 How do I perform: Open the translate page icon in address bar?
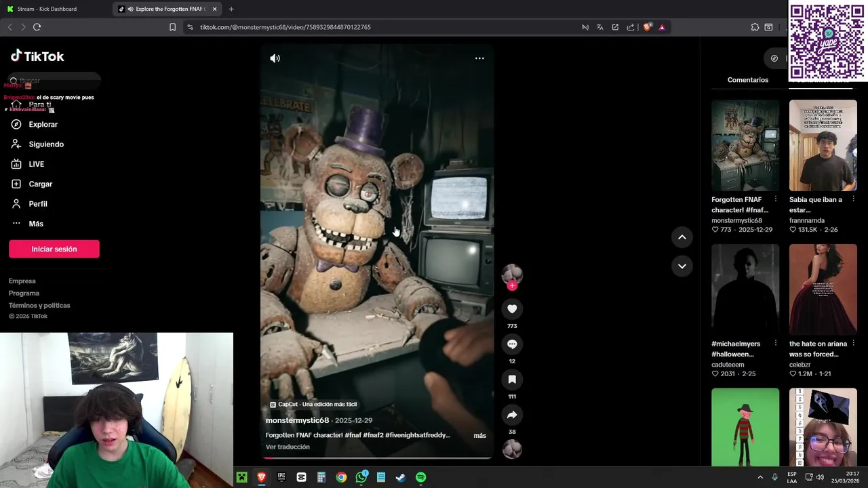pos(599,27)
